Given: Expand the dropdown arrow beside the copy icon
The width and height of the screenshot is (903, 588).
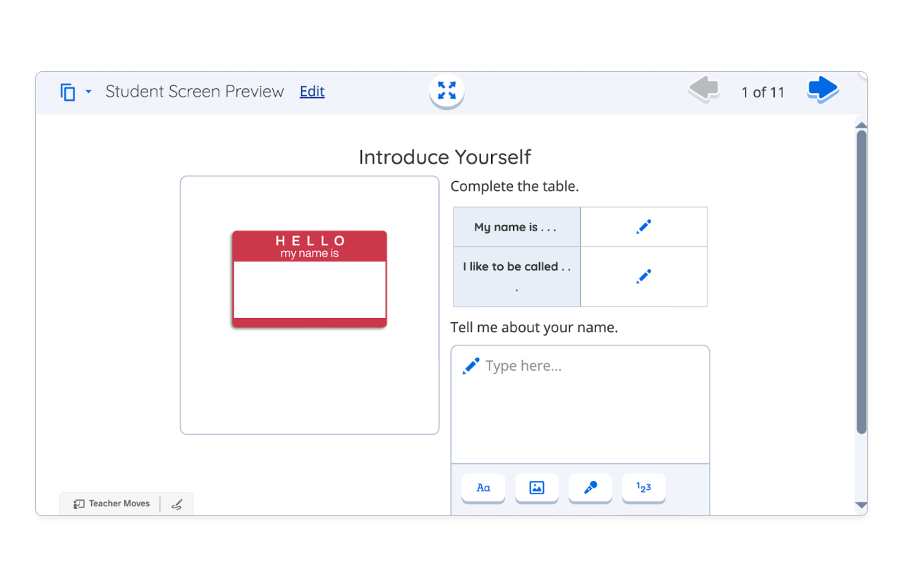Looking at the screenshot, I should point(88,92).
